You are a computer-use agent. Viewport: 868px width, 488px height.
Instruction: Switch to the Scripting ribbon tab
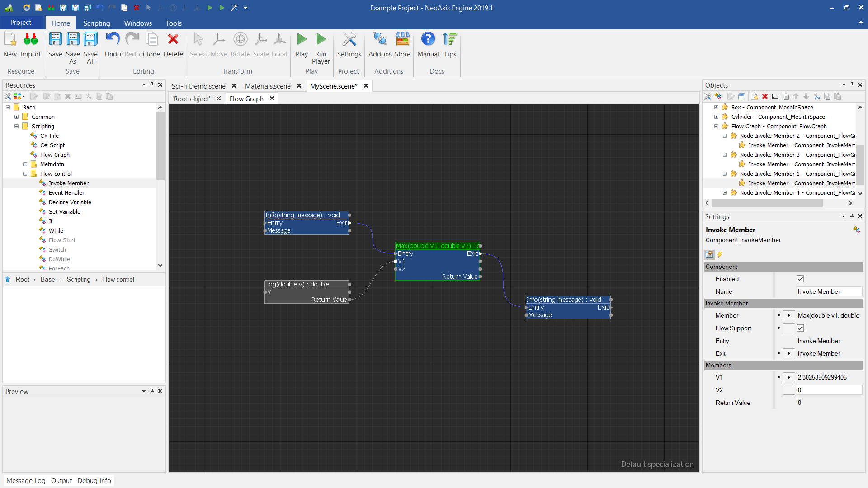tap(96, 23)
